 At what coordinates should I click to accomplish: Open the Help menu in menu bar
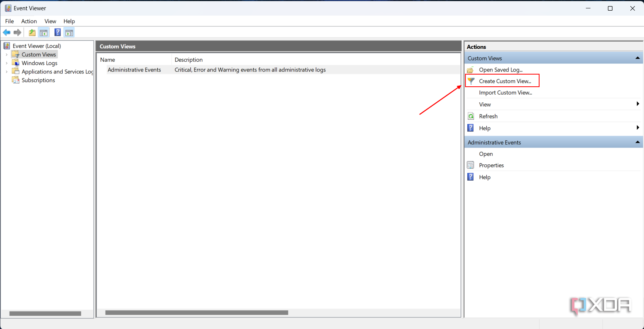pyautogui.click(x=69, y=21)
